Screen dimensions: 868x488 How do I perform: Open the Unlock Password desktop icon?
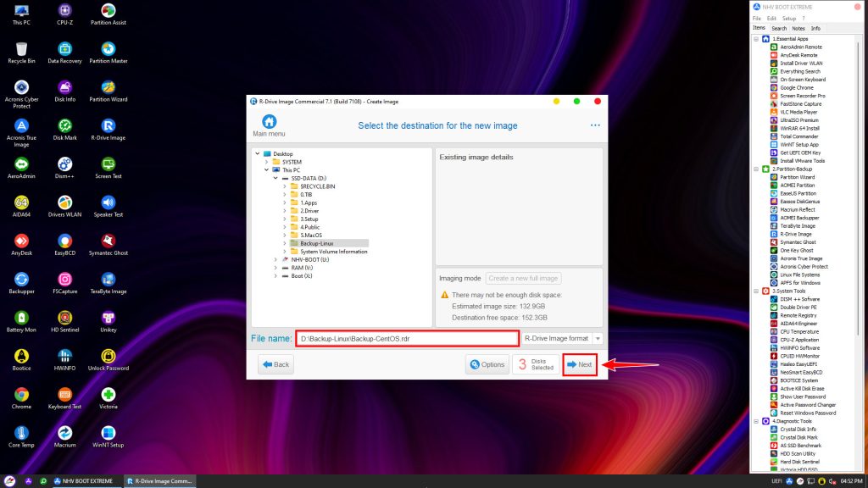pyautogui.click(x=108, y=360)
